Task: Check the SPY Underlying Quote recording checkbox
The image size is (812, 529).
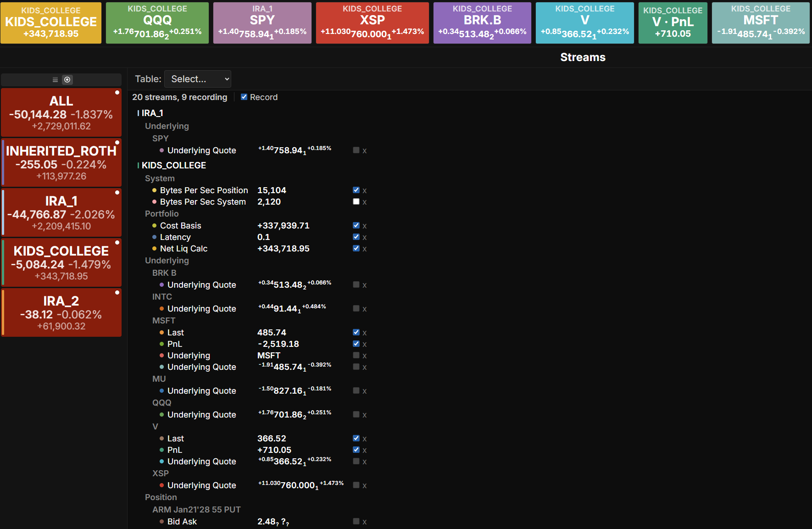Action: pos(356,150)
